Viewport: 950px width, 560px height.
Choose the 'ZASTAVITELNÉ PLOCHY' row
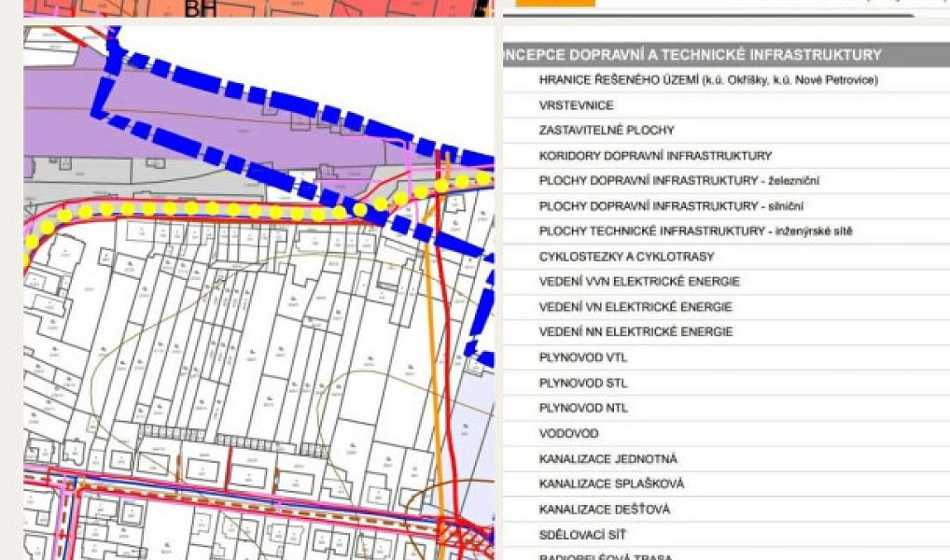[726, 131]
